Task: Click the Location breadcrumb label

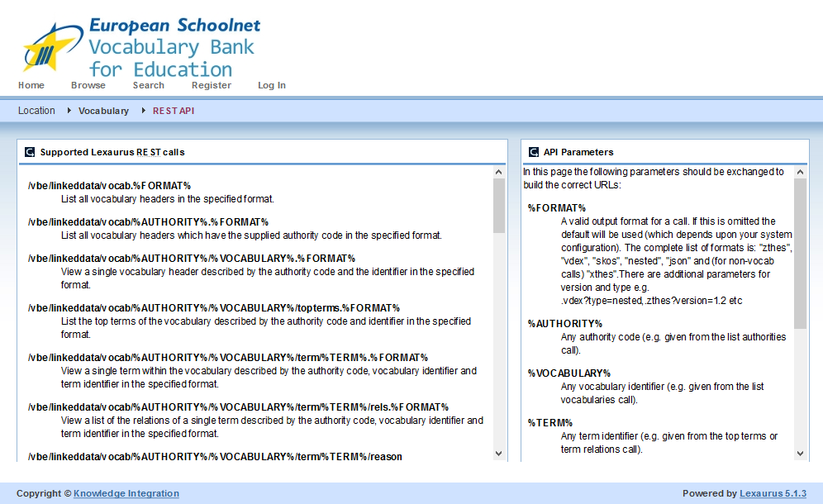Action: coord(36,111)
